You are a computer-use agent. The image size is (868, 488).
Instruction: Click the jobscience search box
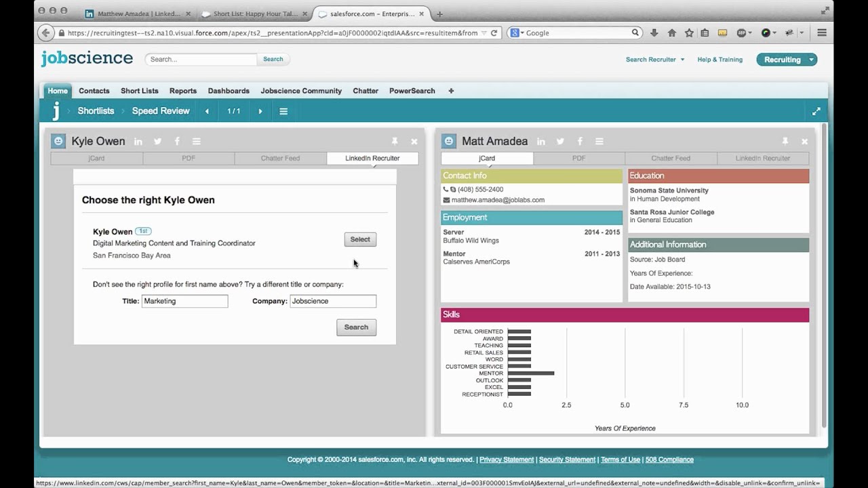(201, 59)
